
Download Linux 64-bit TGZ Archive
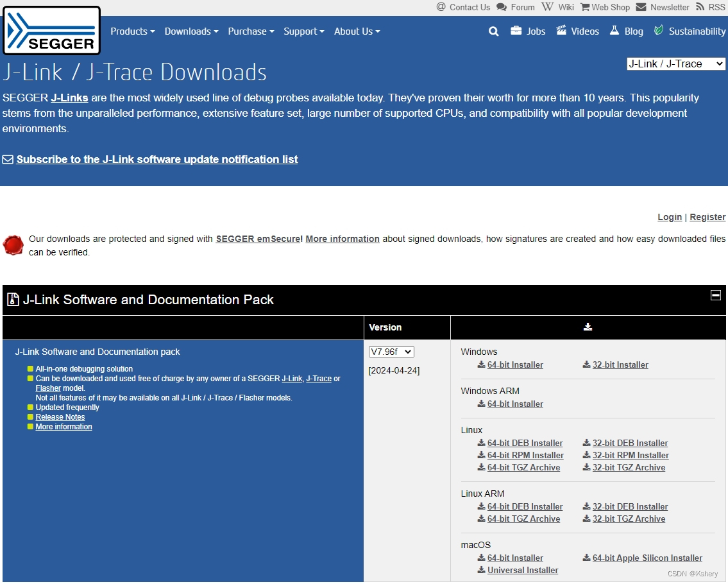point(523,467)
